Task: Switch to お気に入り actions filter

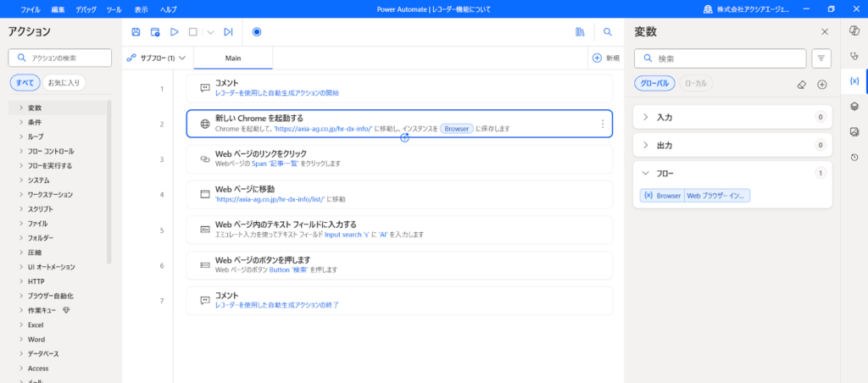Action: click(64, 82)
